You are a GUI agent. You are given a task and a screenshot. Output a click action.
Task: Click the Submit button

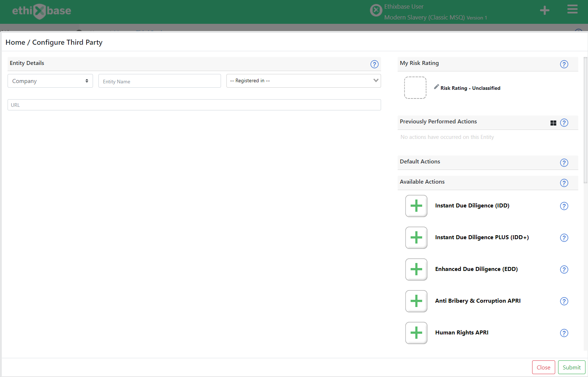point(571,367)
